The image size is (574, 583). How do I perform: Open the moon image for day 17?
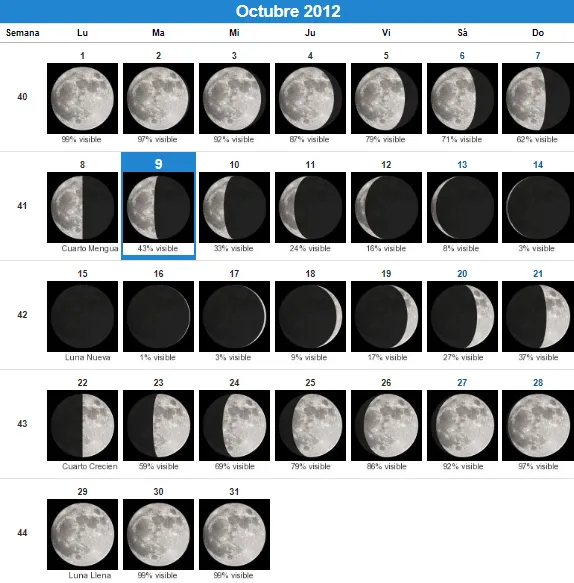pyautogui.click(x=234, y=316)
